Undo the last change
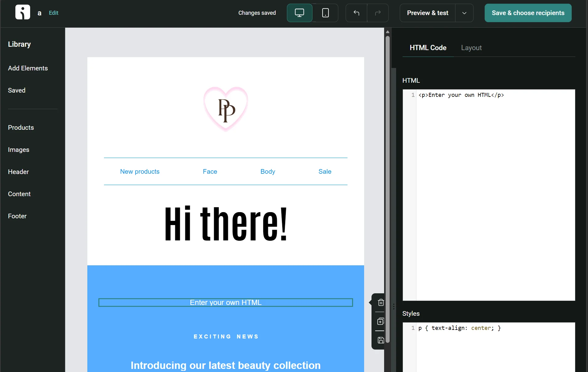 coord(356,13)
